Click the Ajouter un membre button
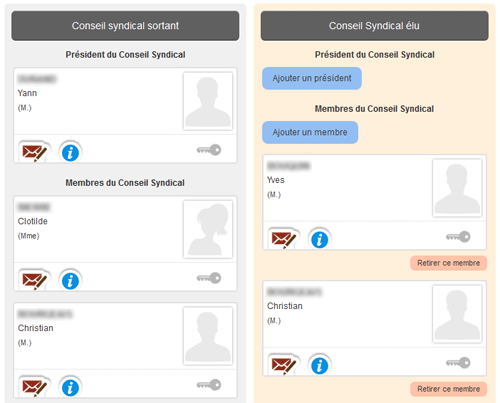Screen dimensions: 500x403 [310, 132]
